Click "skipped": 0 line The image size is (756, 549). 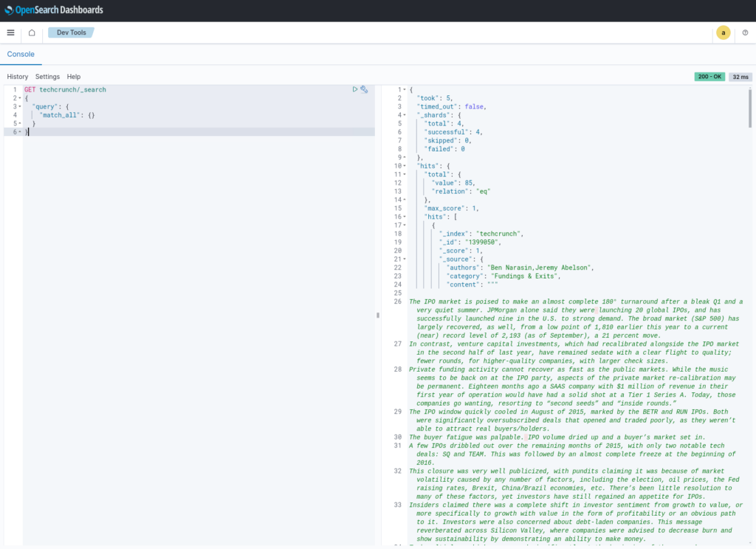coord(447,140)
